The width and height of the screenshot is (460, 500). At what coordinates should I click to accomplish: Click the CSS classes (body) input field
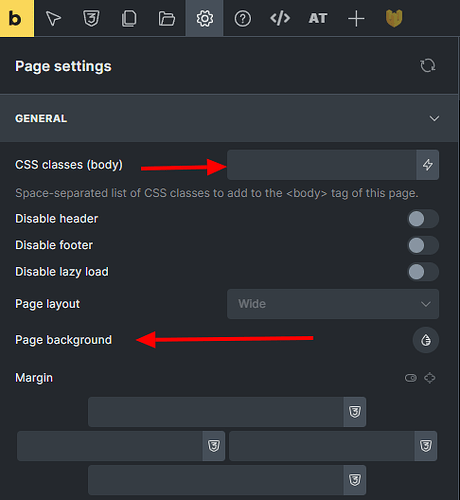coord(322,165)
